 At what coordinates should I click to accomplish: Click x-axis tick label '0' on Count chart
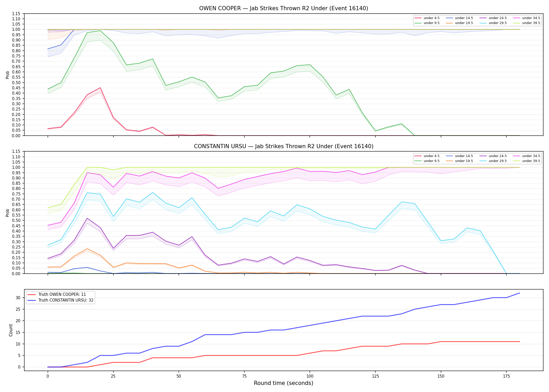(x=48, y=376)
